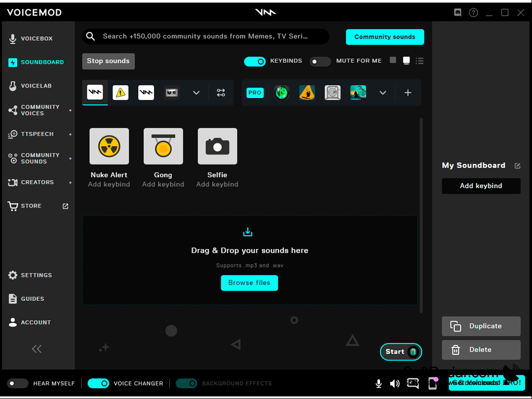Open the Voicemod-logo tab beside the cassette

click(x=146, y=92)
